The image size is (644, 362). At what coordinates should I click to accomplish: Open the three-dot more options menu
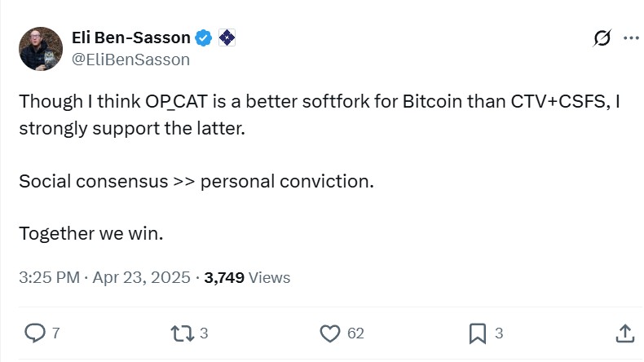(x=631, y=38)
